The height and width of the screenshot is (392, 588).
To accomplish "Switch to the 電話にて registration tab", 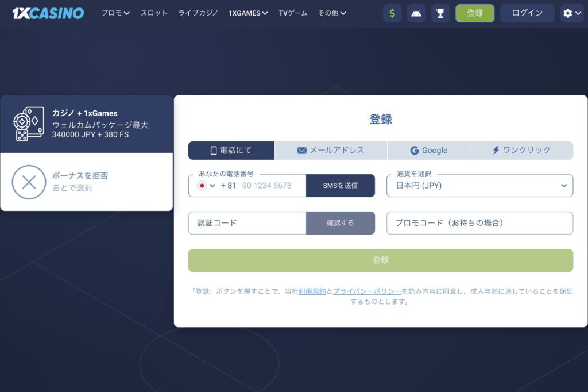I will point(231,151).
